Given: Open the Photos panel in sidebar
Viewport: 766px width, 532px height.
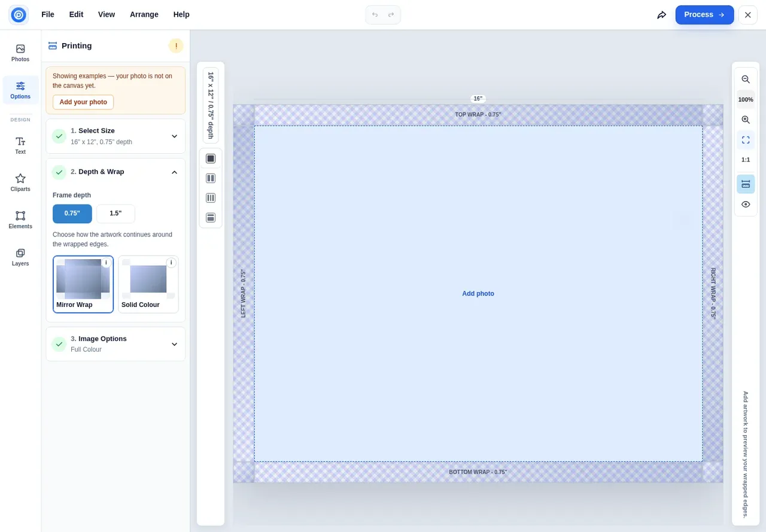Looking at the screenshot, I should (x=20, y=53).
